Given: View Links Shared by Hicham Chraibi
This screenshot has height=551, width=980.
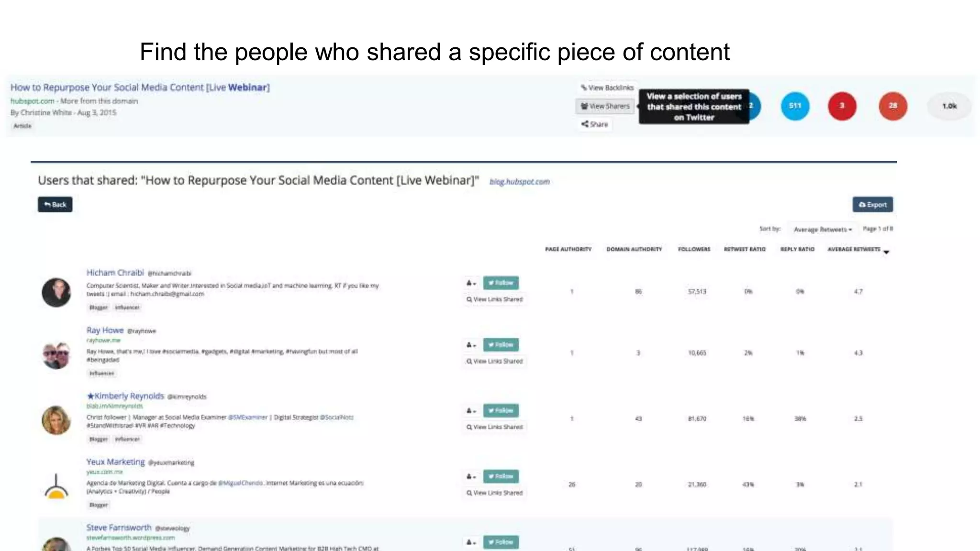Looking at the screenshot, I should (495, 299).
